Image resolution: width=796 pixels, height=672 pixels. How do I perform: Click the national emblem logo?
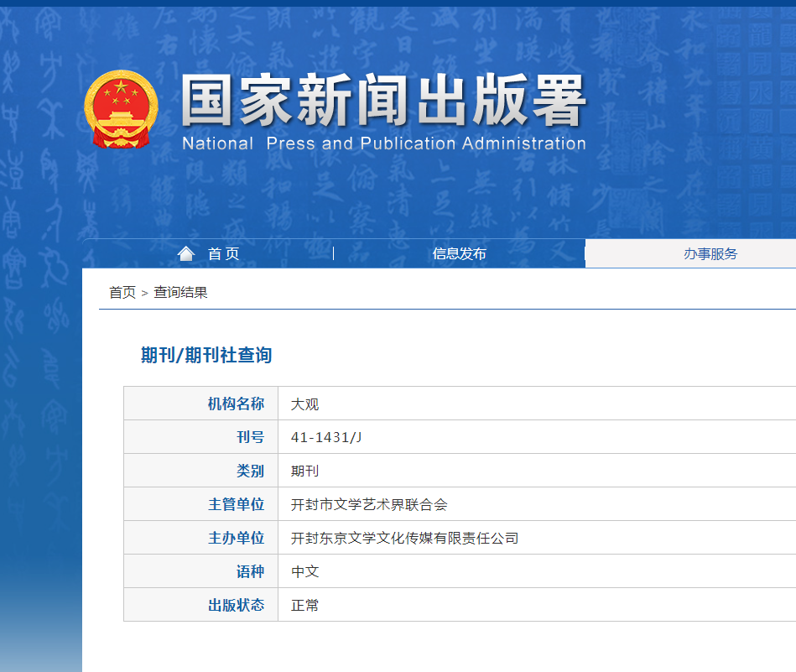click(x=121, y=109)
